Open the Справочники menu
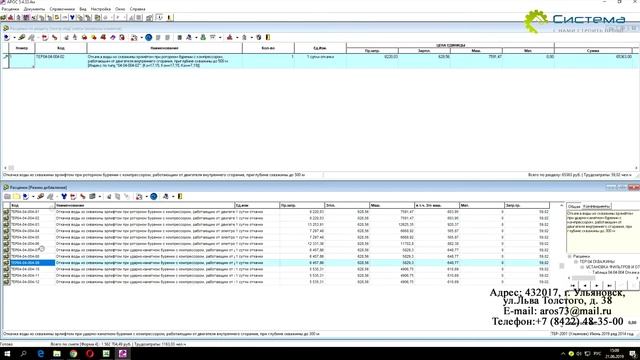The width and height of the screenshot is (640, 360). coord(62,9)
